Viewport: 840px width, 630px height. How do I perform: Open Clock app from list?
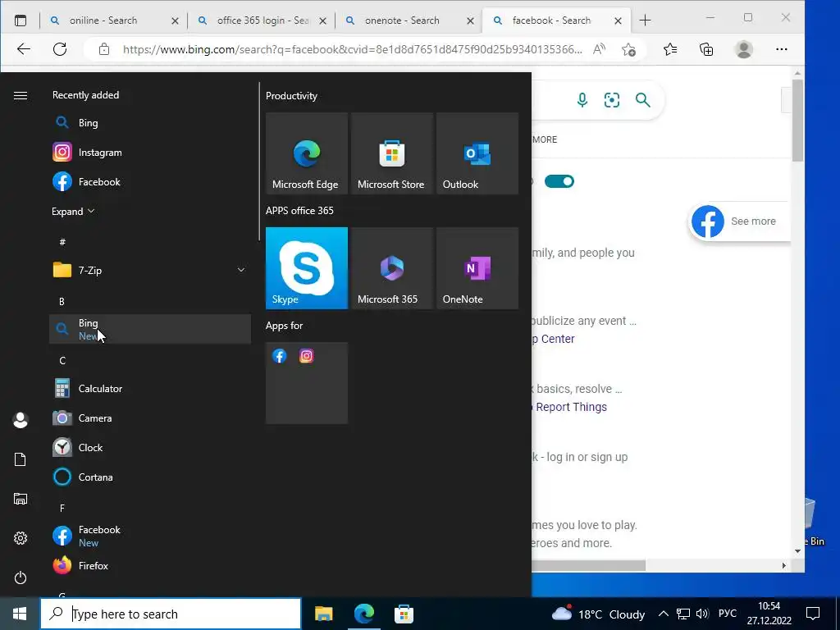[x=150, y=447]
